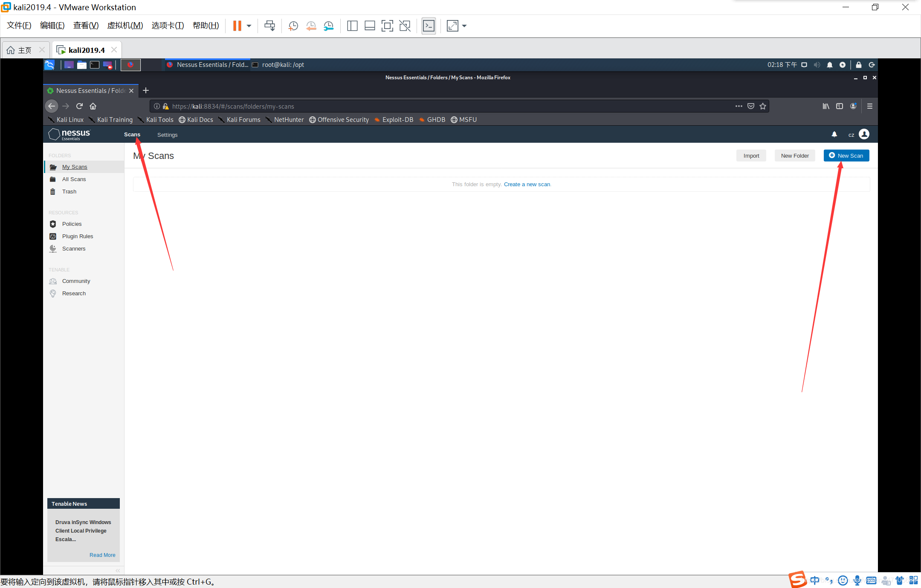The image size is (921, 588).
Task: Click the Nessus notifications bell icon
Action: (x=834, y=134)
